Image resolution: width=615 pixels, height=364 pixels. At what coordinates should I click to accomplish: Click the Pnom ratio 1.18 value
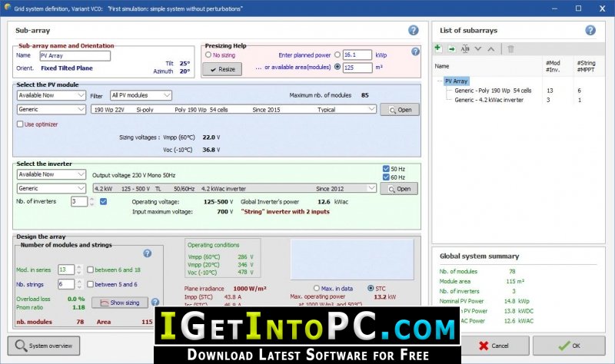click(x=78, y=307)
